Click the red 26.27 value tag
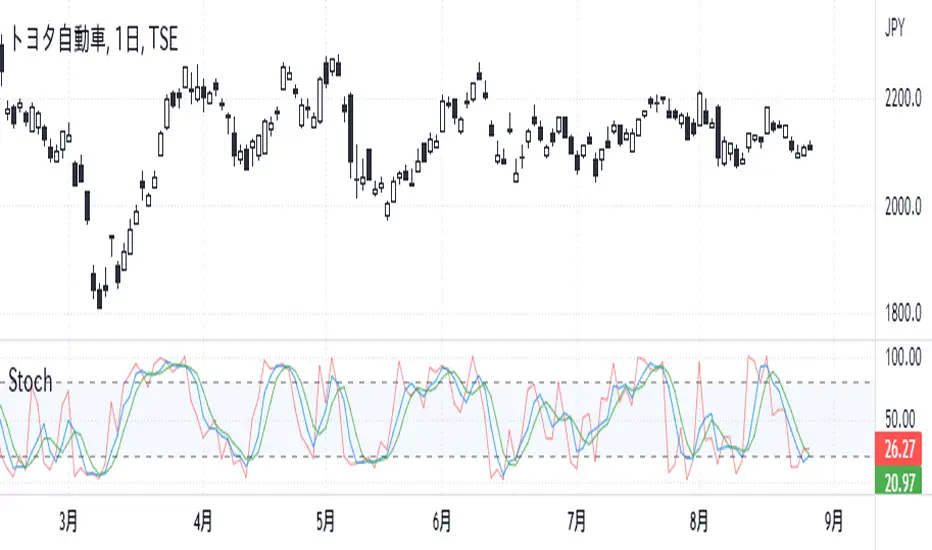The width and height of the screenshot is (932, 550). pyautogui.click(x=899, y=449)
